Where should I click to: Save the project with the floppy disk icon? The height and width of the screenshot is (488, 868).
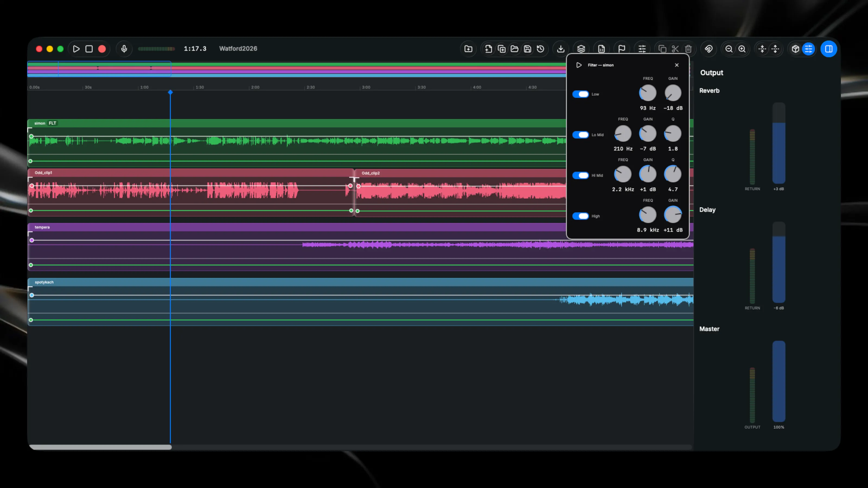[528, 49]
